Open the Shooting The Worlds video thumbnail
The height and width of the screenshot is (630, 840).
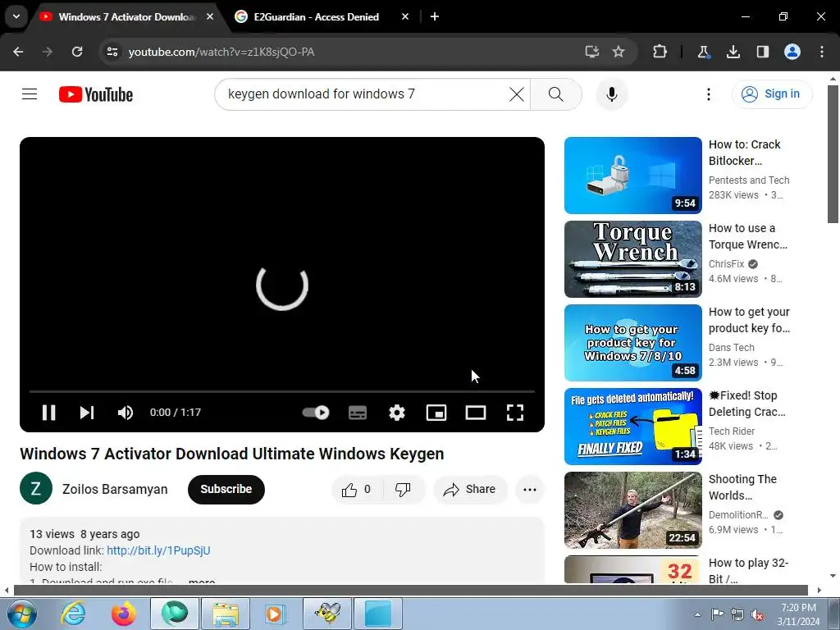[632, 510]
